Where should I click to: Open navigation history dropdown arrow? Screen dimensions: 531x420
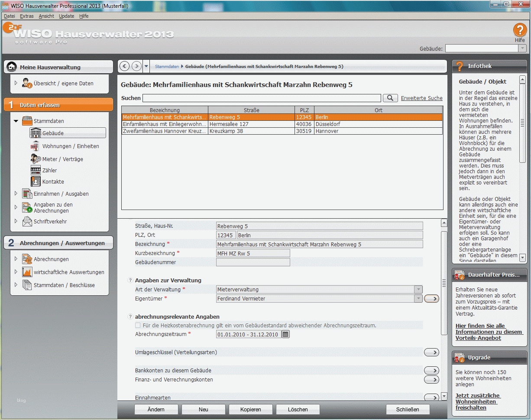click(146, 66)
